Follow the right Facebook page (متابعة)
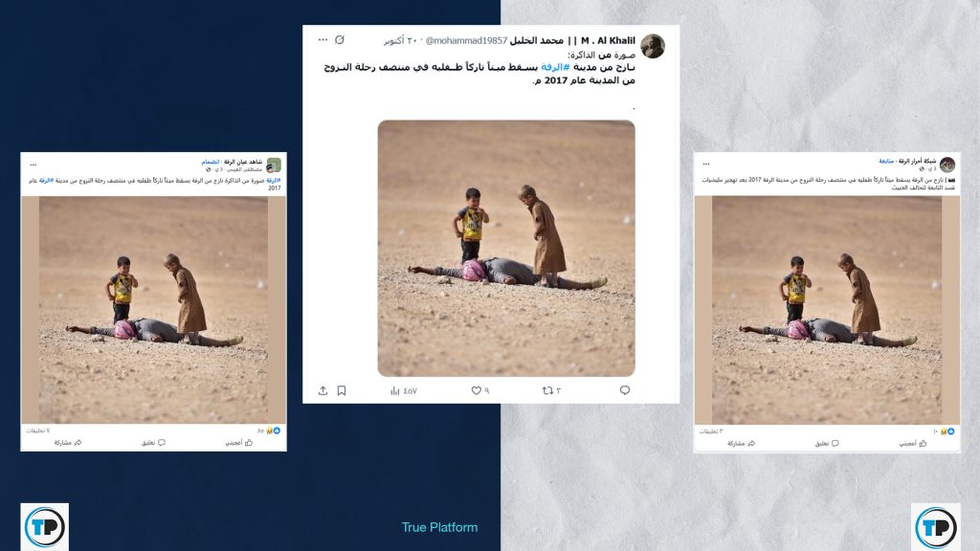The height and width of the screenshot is (551, 980). 886,161
